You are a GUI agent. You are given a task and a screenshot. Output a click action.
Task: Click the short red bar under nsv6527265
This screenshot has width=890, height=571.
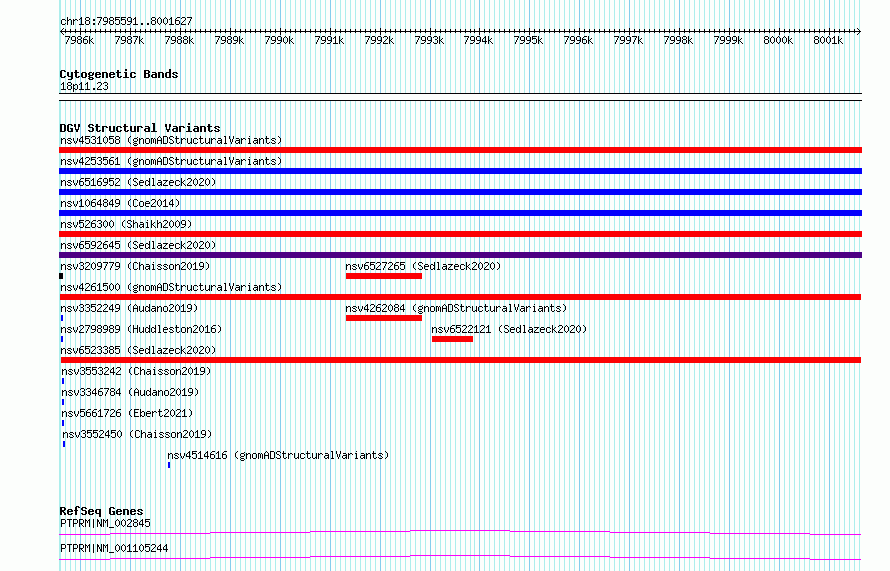(384, 276)
